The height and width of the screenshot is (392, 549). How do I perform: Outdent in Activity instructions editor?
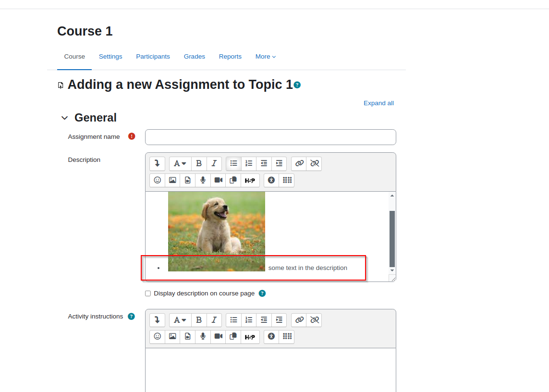[264, 320]
